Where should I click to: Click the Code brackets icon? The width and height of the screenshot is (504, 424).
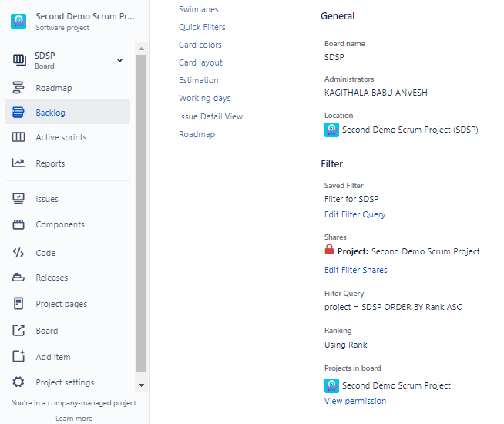pyautogui.click(x=18, y=253)
